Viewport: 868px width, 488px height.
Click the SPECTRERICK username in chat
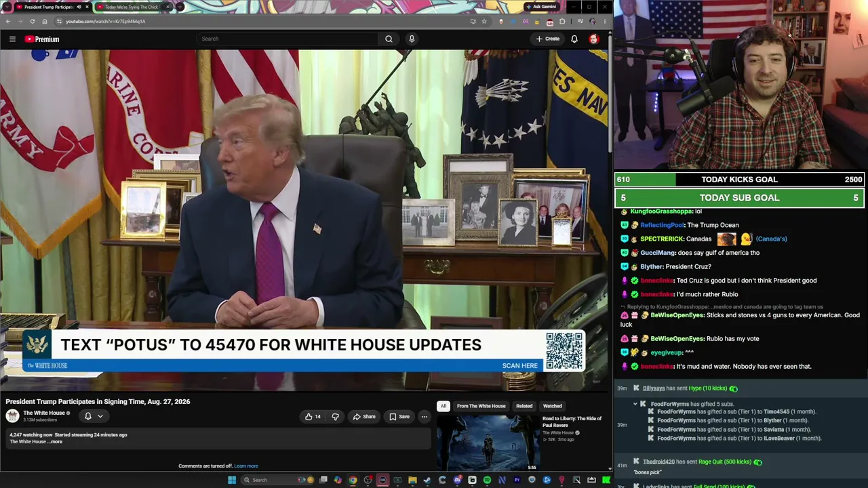click(x=662, y=239)
